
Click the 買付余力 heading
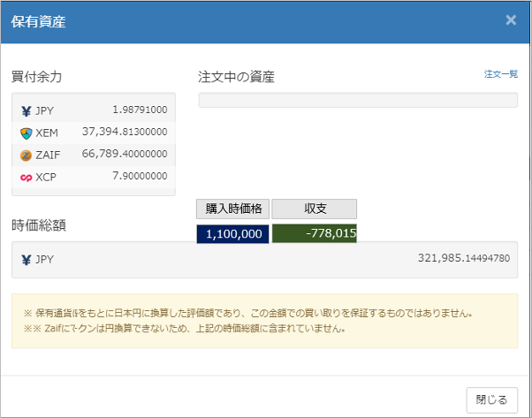(x=36, y=77)
